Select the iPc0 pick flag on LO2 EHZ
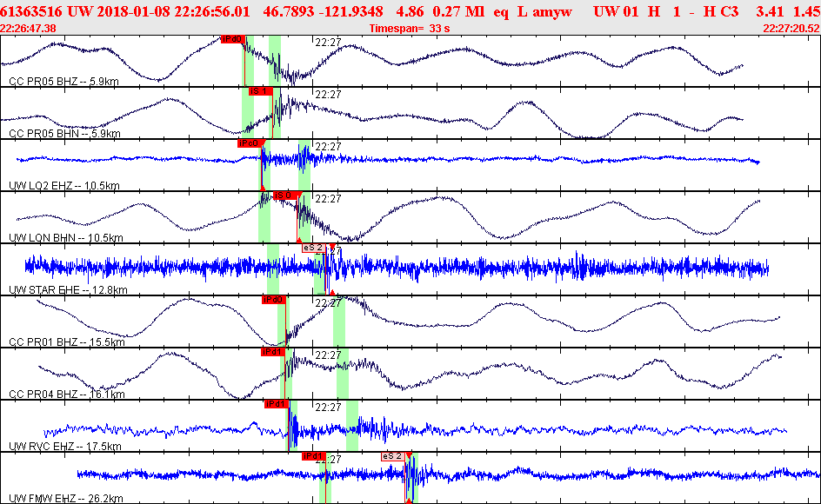The width and height of the screenshot is (821, 504). [x=250, y=143]
